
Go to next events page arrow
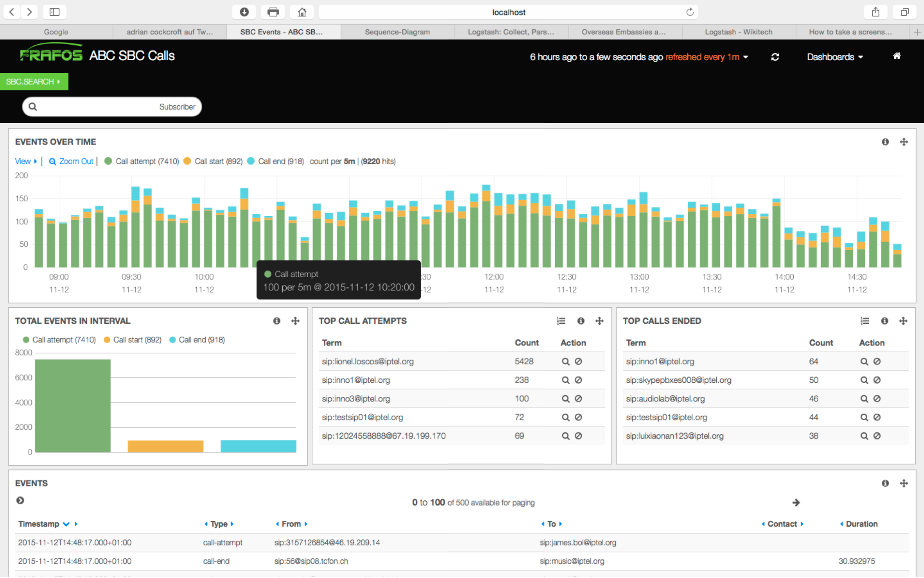click(796, 502)
